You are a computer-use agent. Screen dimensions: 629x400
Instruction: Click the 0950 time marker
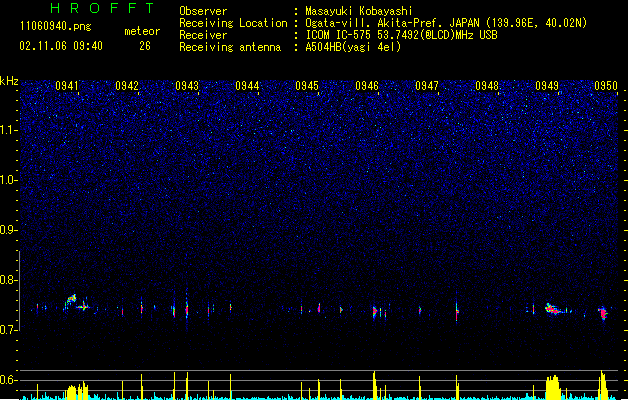(x=606, y=86)
